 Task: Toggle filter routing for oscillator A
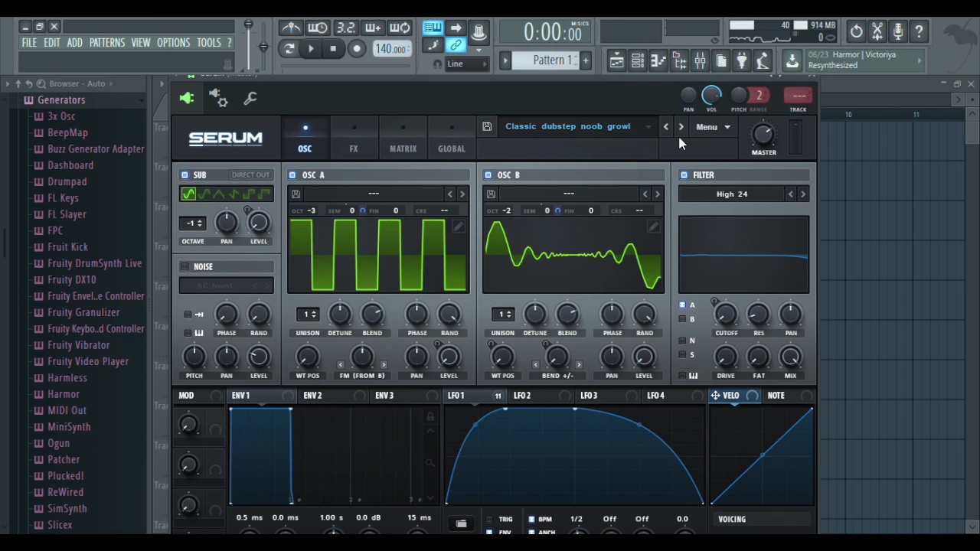click(682, 305)
